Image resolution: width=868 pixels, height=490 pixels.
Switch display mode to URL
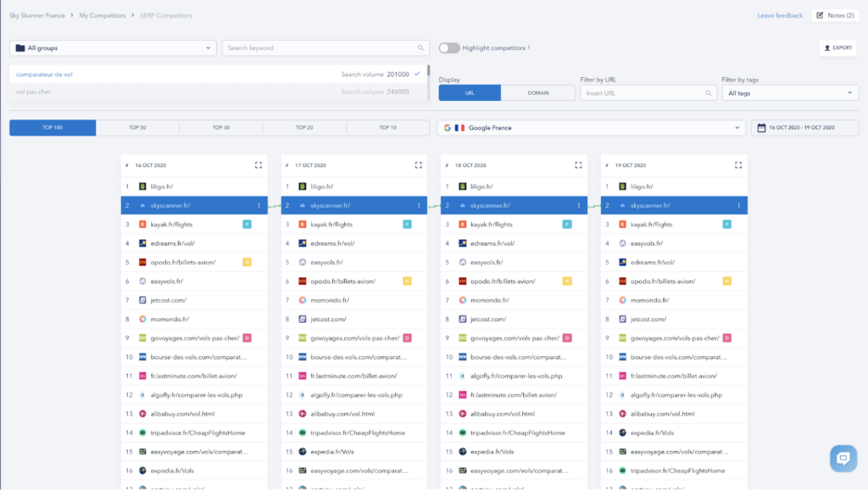click(x=470, y=93)
